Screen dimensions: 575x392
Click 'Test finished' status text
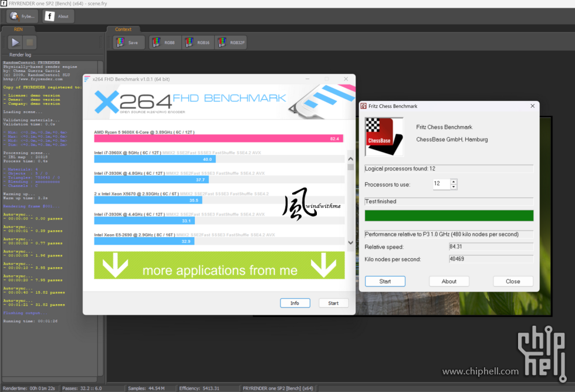pos(381,201)
